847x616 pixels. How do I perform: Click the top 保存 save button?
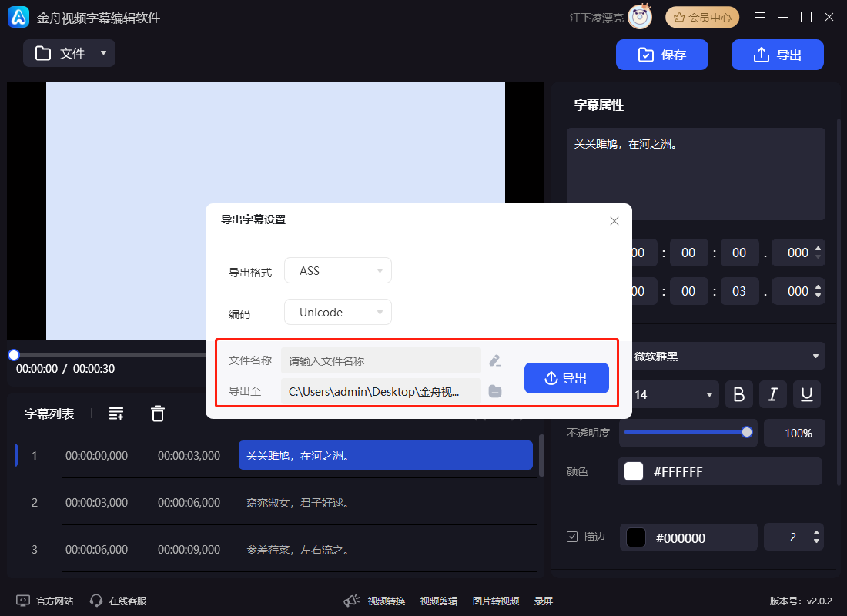click(661, 55)
